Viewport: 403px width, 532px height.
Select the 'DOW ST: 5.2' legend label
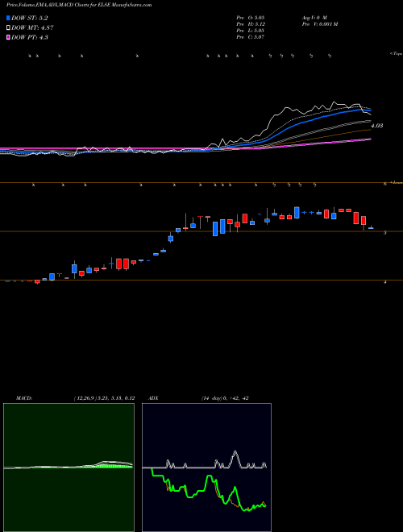(30, 19)
